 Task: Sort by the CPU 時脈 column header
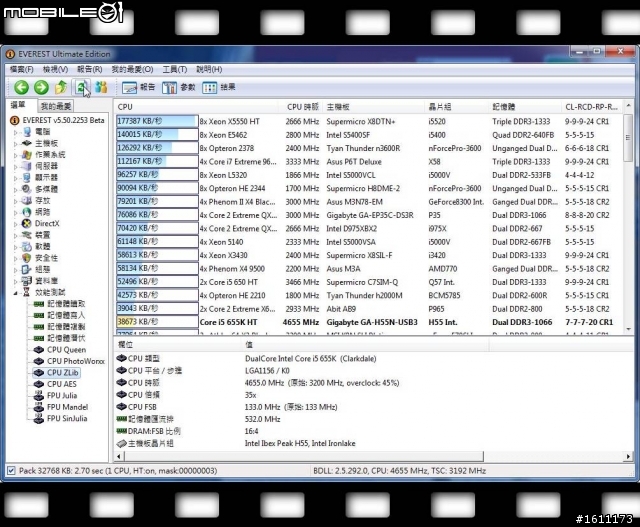tap(302, 107)
